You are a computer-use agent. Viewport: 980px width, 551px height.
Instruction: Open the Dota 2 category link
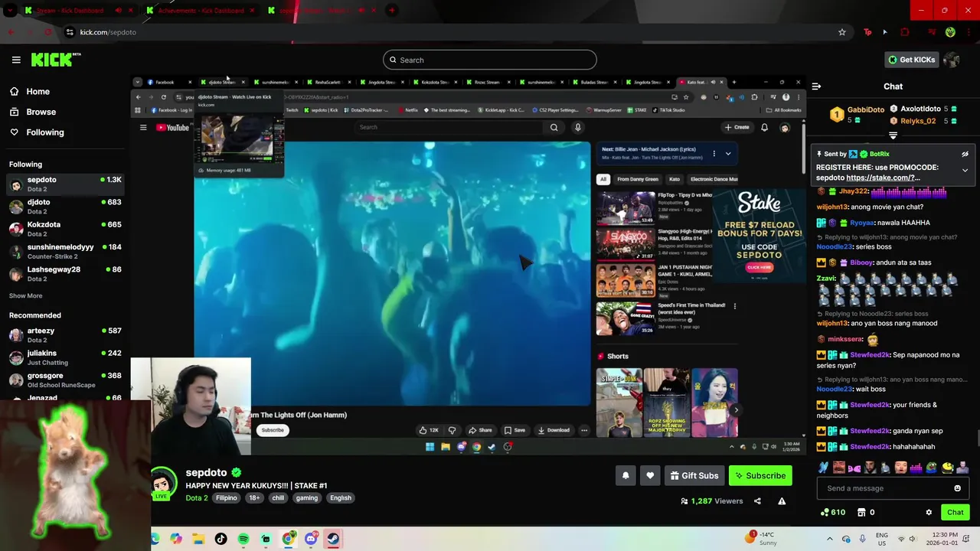(x=196, y=498)
